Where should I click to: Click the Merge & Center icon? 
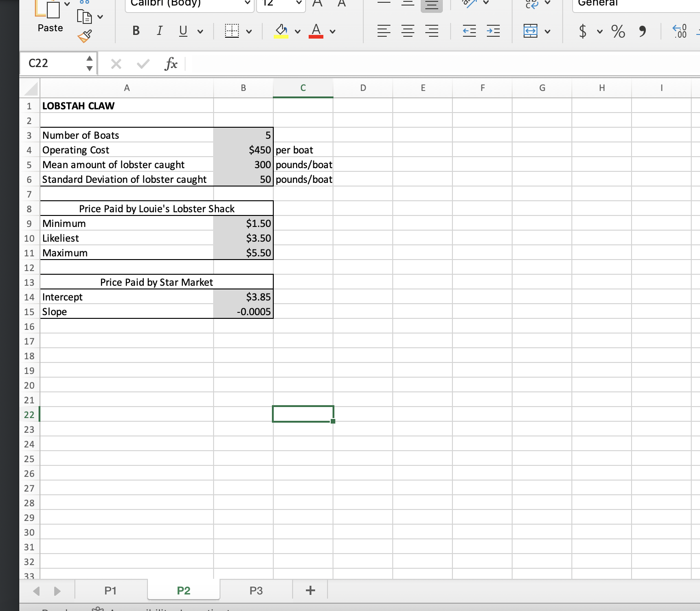(531, 31)
